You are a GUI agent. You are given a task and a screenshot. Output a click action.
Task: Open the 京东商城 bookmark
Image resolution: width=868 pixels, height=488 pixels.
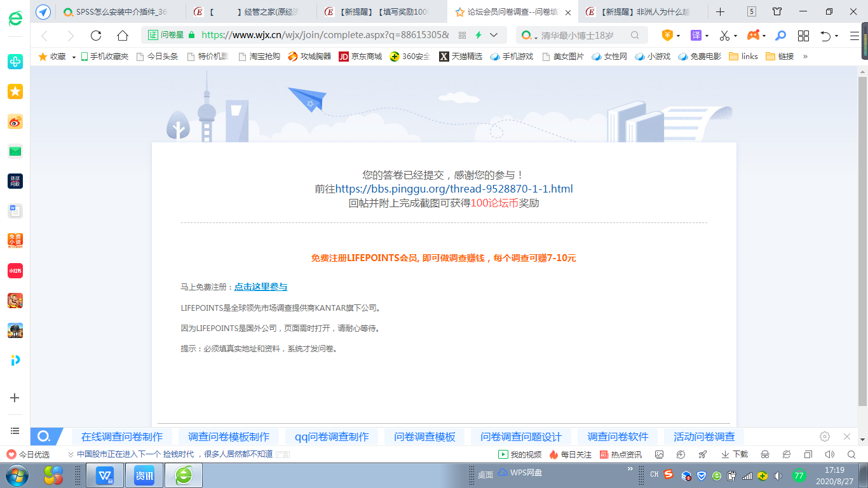coord(360,57)
